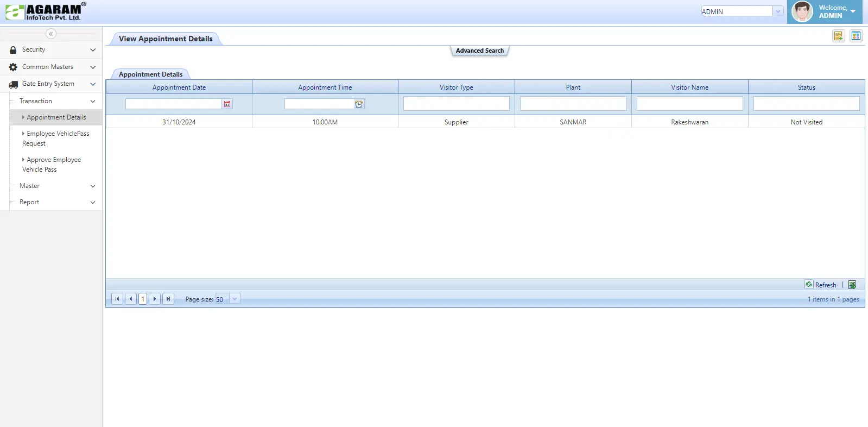The image size is (868, 427).
Task: Open the Page size dropdown
Action: coord(235,299)
